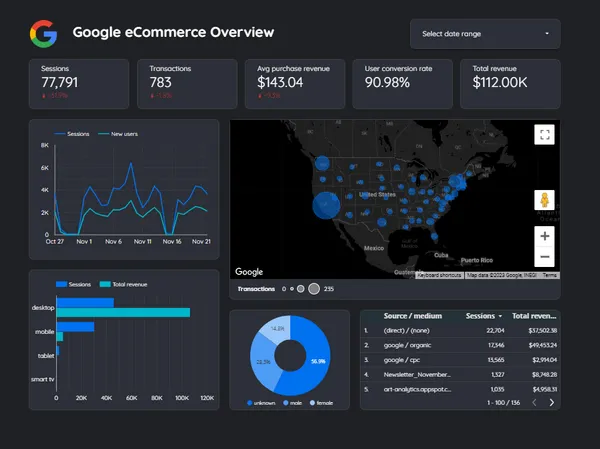Select the google / cpc table row
This screenshot has height=449, width=600.
[x=460, y=360]
